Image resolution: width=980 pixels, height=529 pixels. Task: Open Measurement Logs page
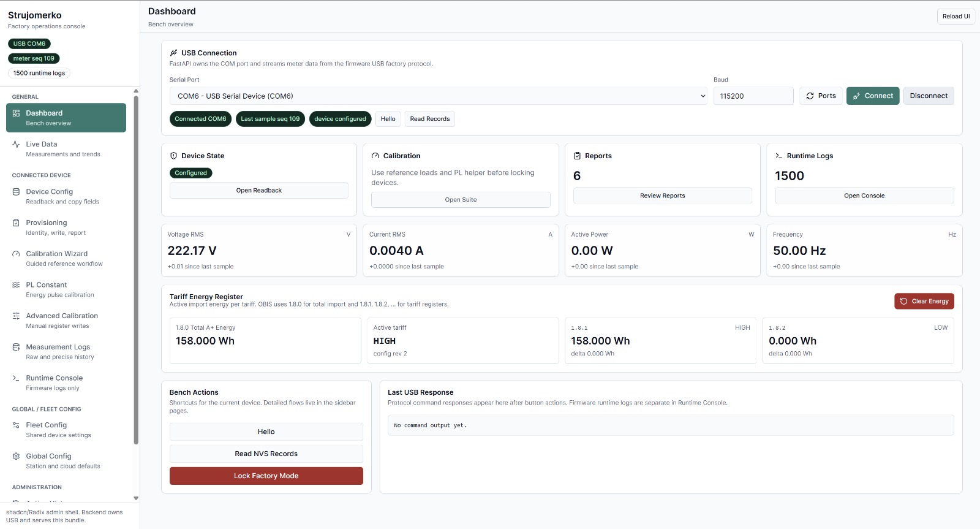click(x=66, y=351)
